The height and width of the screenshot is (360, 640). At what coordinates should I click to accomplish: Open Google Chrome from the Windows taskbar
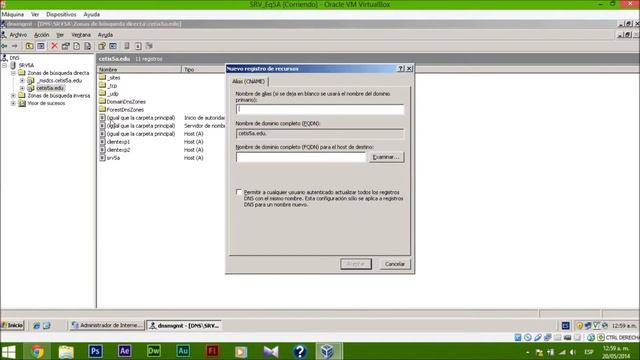37,351
